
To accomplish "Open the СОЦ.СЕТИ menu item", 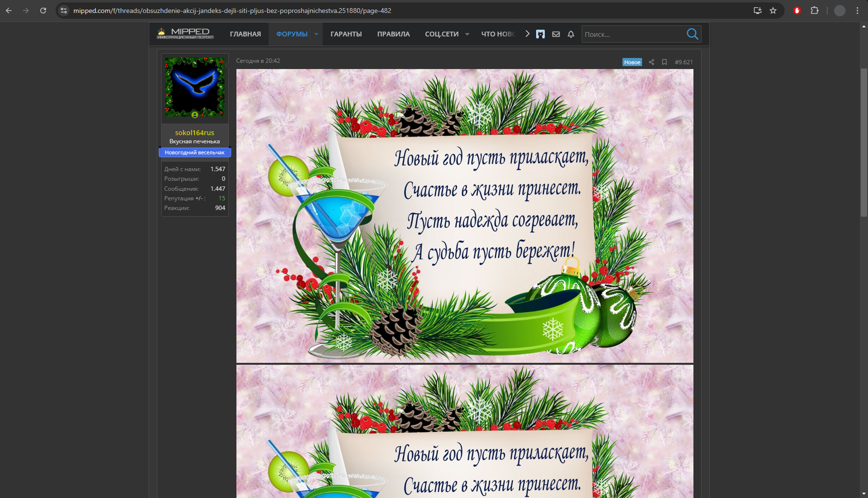I will [442, 34].
